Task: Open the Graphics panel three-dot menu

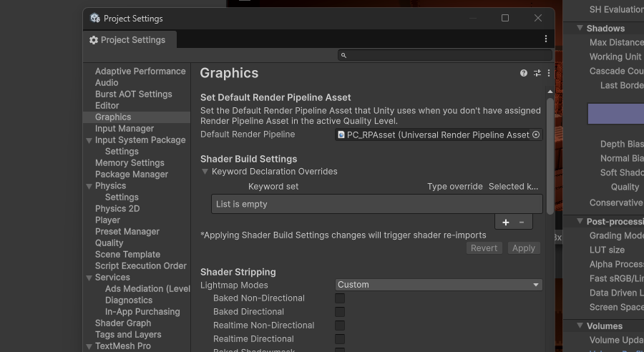Action: point(549,73)
